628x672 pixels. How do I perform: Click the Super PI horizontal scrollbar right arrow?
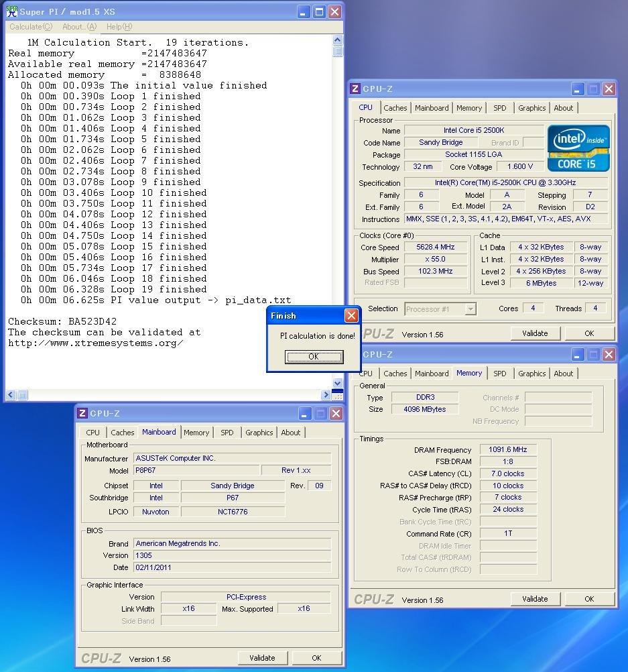(326, 395)
